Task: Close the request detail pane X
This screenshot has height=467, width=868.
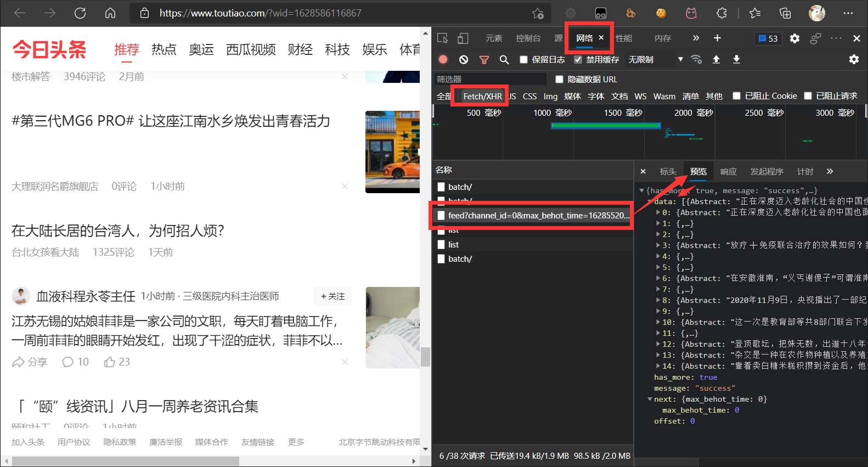Action: coord(643,171)
